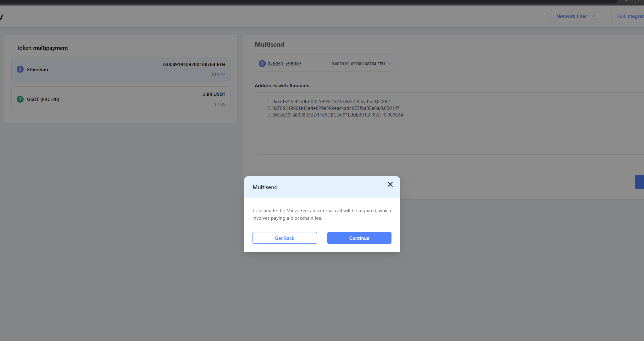Viewport: 644px width, 341px height.
Task: Click address line 0xC8c30Fa803833dD1Fd6DBCDd91Ed0b301EFf87cF;0.000034
Action: 337,115
